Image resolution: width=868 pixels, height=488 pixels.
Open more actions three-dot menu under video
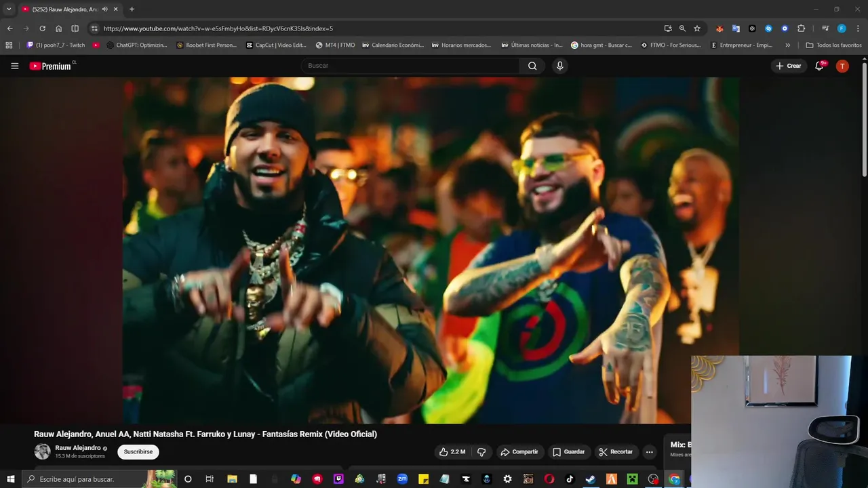650,452
